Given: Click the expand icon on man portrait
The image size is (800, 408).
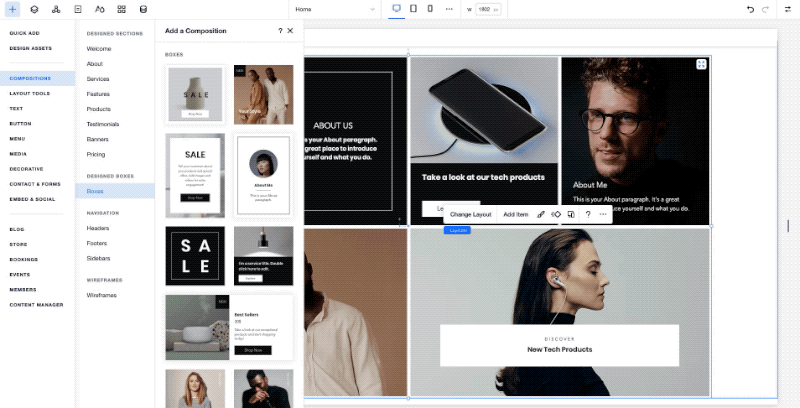Looking at the screenshot, I should (702, 64).
